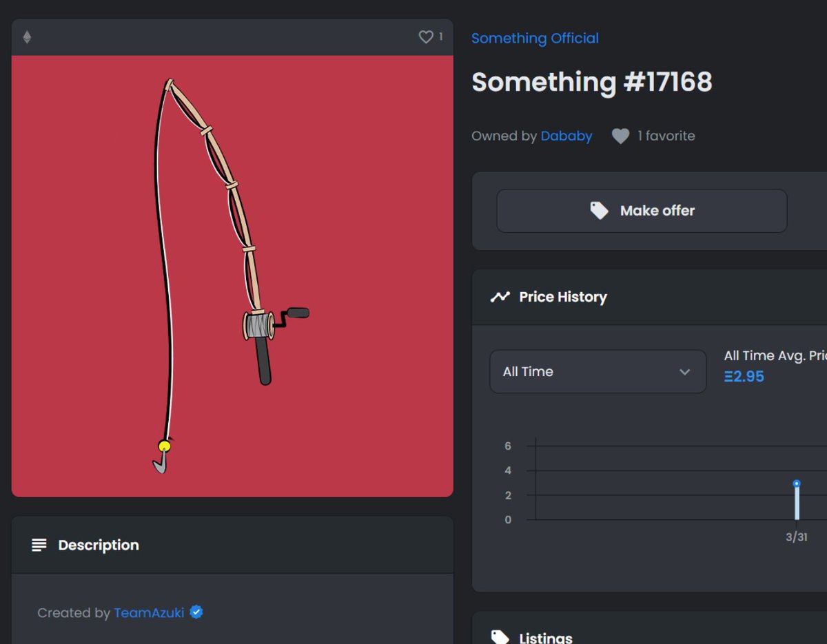Open creator TeamAzuki's page

(x=149, y=612)
